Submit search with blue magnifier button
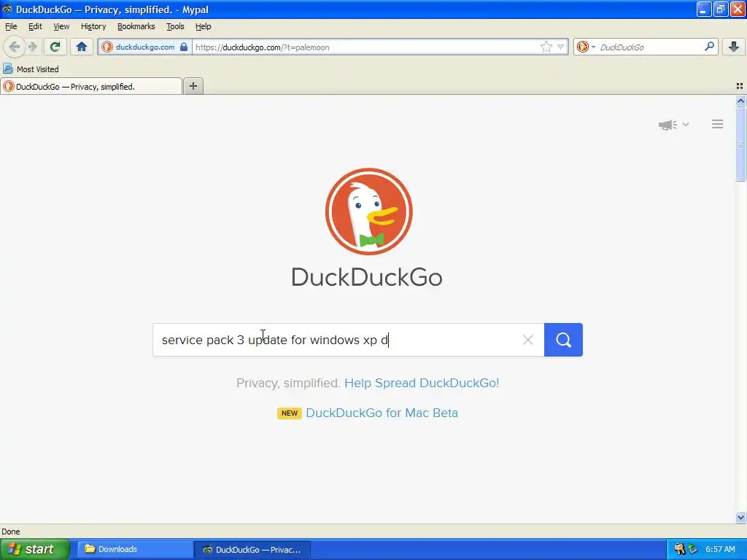The image size is (747, 560). click(x=564, y=340)
